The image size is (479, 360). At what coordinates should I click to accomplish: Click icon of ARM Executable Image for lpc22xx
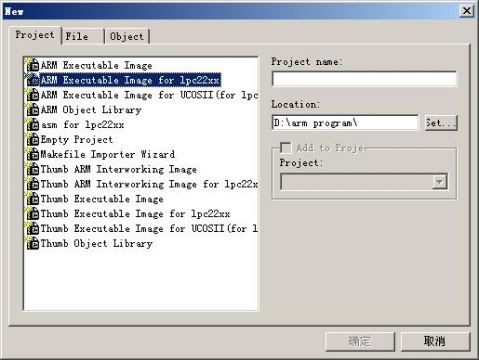(x=32, y=80)
